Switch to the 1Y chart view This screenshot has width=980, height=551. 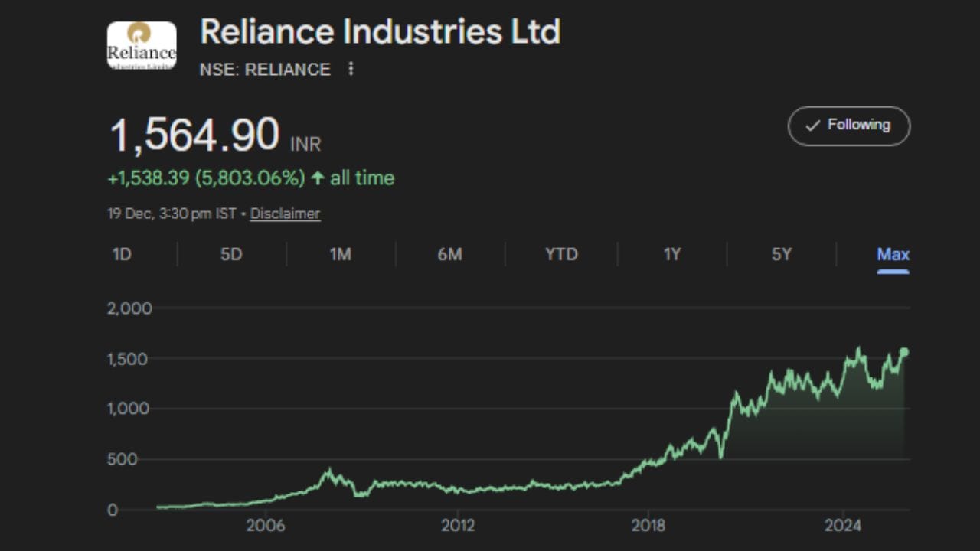pyautogui.click(x=671, y=254)
